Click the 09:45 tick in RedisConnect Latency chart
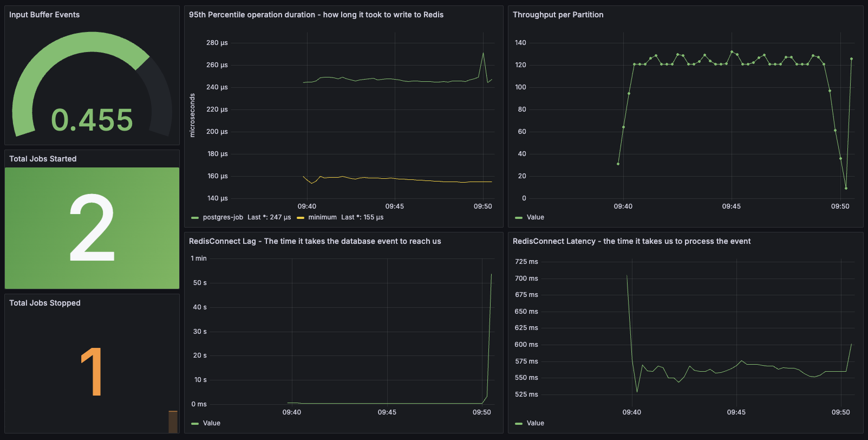This screenshot has height=440, width=868. [x=736, y=412]
